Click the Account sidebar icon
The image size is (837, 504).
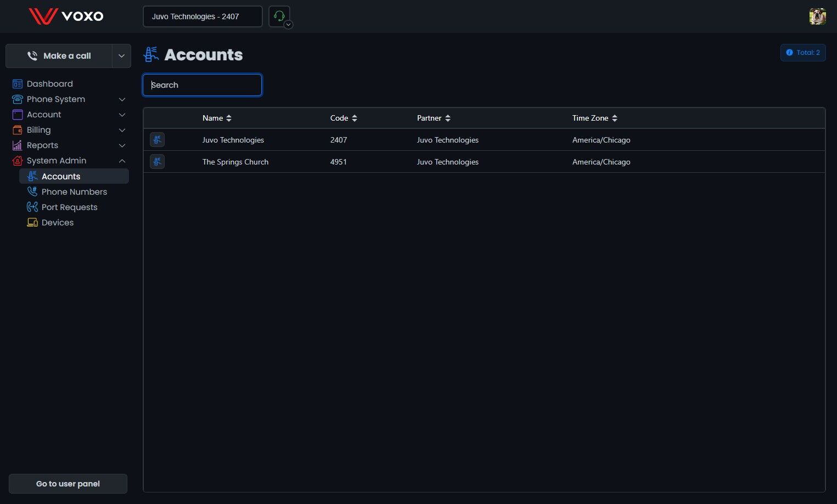(x=18, y=115)
